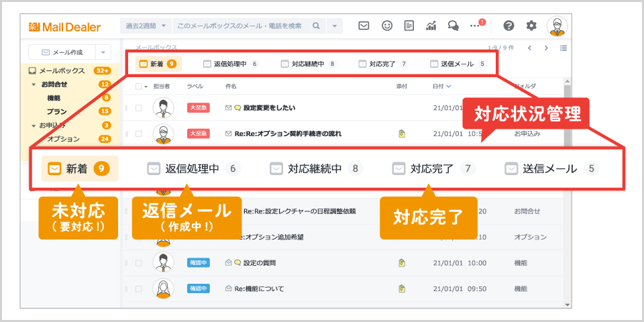Open attachment icon in Re:機能について row
Screen dimensions: 644x322
402,288
